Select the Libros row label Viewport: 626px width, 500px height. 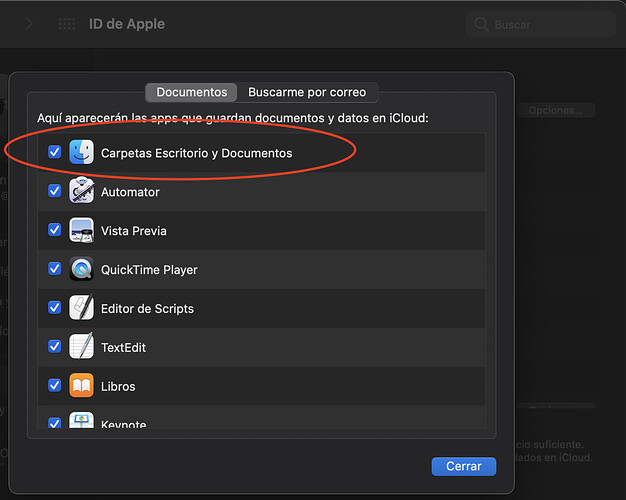coord(118,387)
